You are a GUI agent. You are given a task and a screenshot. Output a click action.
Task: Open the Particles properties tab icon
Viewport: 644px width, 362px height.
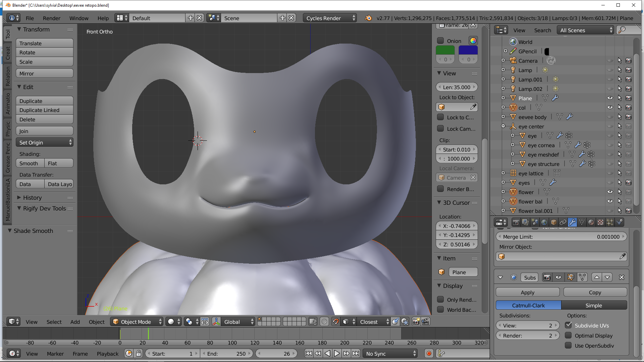pos(610,222)
